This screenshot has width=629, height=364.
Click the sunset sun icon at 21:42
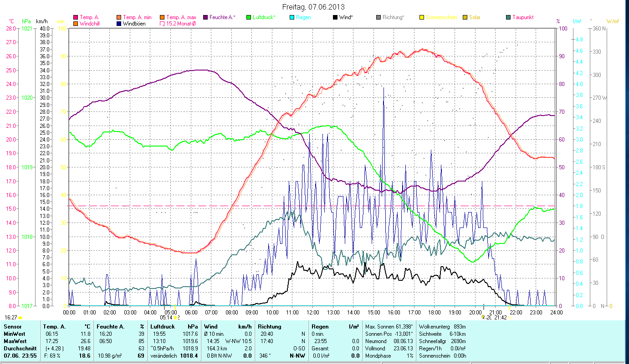click(x=510, y=318)
